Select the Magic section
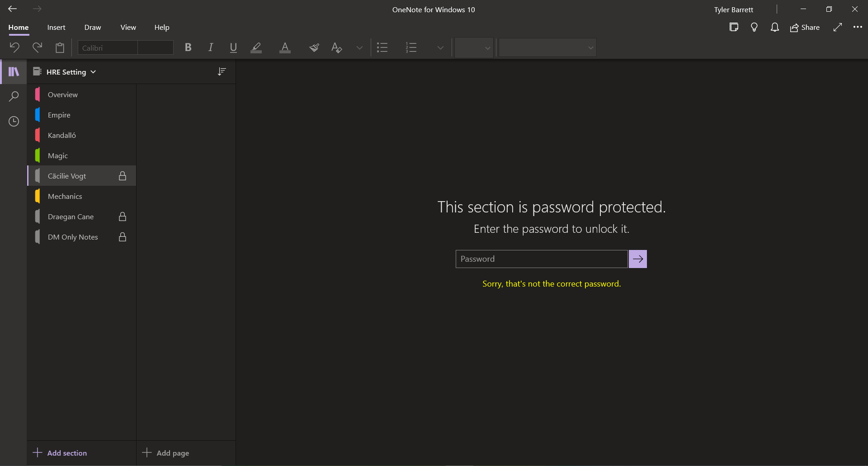The height and width of the screenshot is (466, 868). 82,155
